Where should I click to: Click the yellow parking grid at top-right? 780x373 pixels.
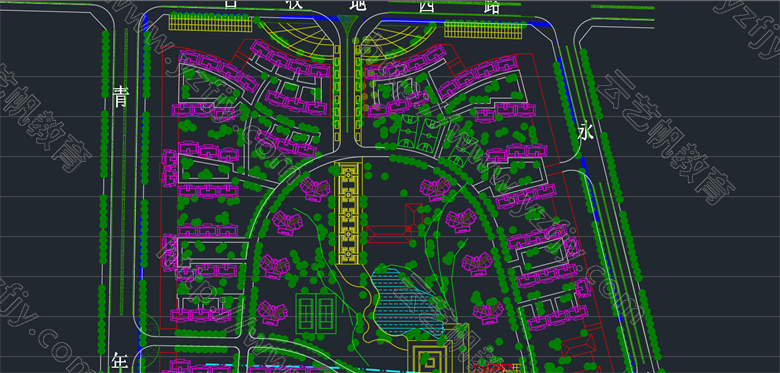coord(483,29)
